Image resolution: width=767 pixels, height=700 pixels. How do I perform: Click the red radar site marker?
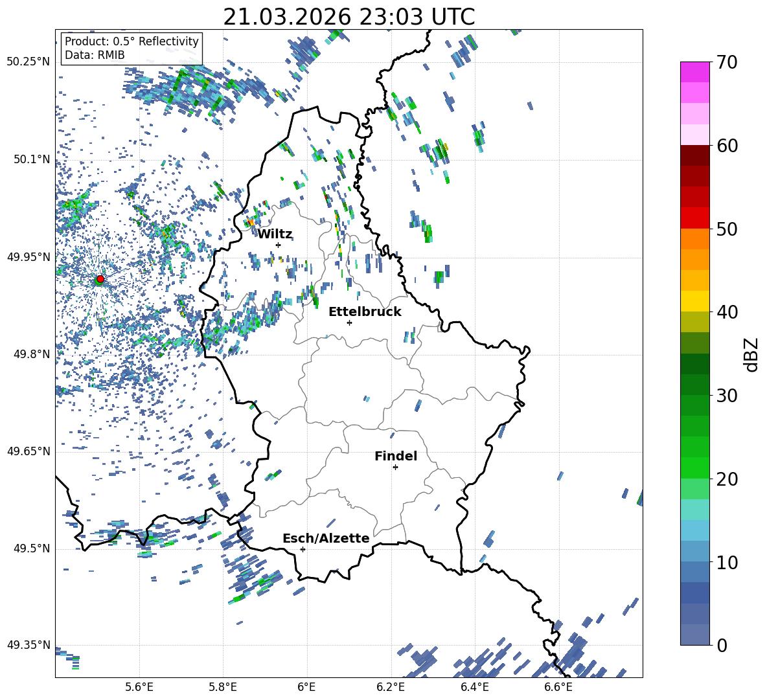tap(100, 279)
